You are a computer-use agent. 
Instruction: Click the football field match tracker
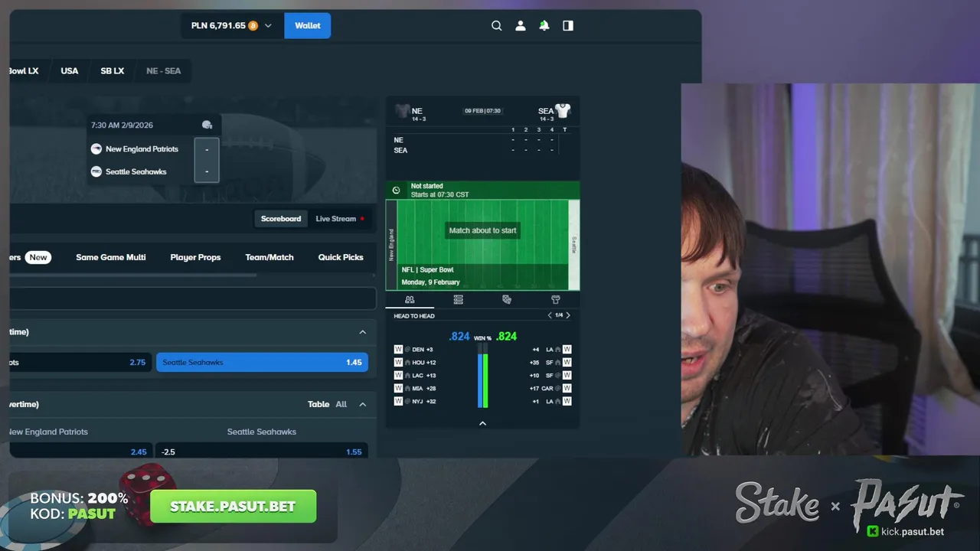pyautogui.click(x=482, y=245)
